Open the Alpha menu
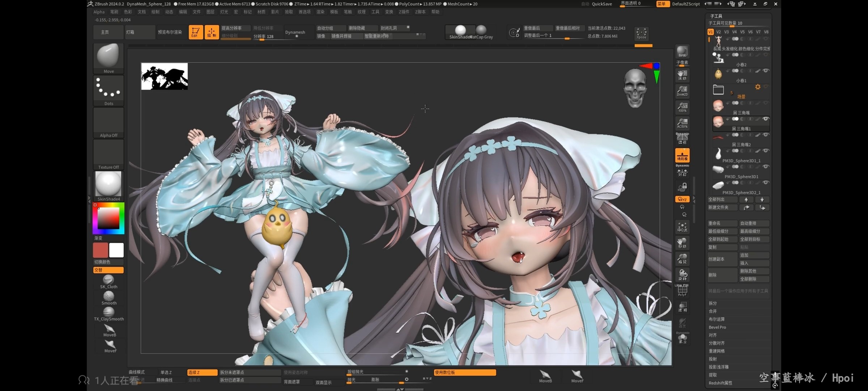The height and width of the screenshot is (391, 868). point(99,12)
